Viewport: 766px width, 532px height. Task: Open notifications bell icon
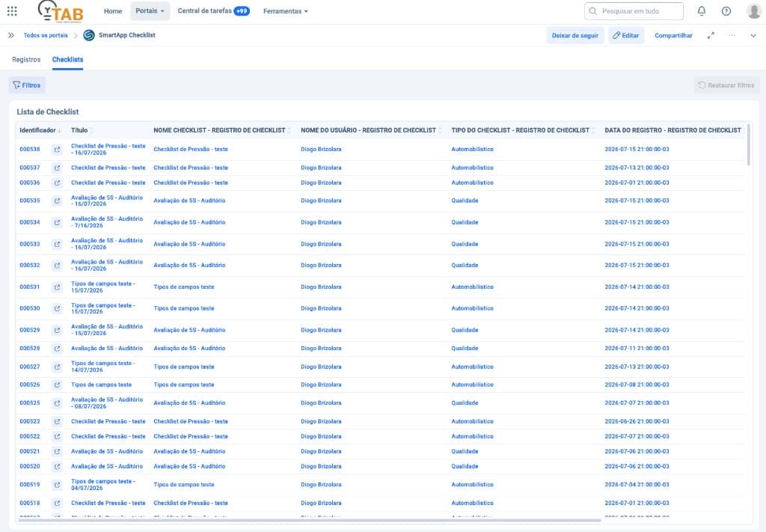click(702, 10)
